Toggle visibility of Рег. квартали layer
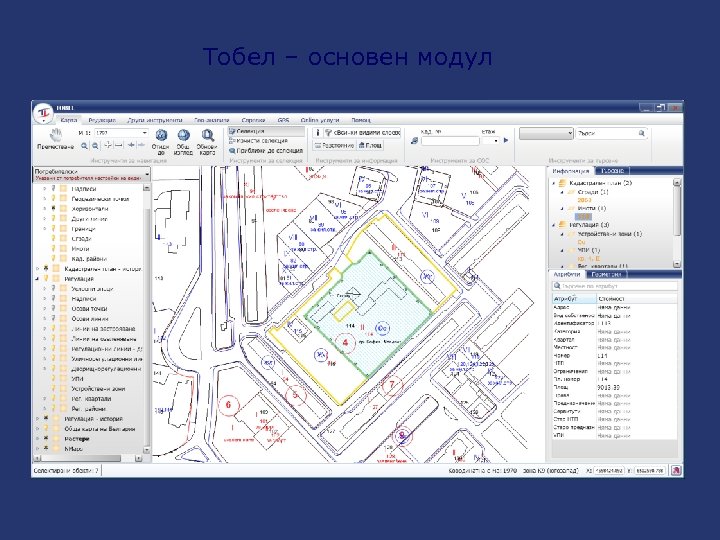 [x=53, y=399]
